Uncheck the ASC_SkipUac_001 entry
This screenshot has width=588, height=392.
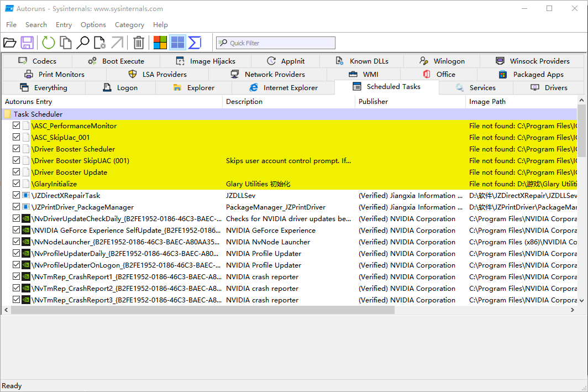tap(16, 137)
